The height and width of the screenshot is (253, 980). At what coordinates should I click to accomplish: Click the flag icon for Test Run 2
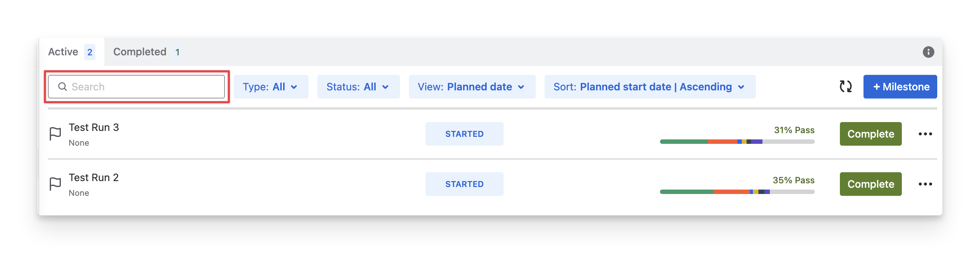(56, 184)
